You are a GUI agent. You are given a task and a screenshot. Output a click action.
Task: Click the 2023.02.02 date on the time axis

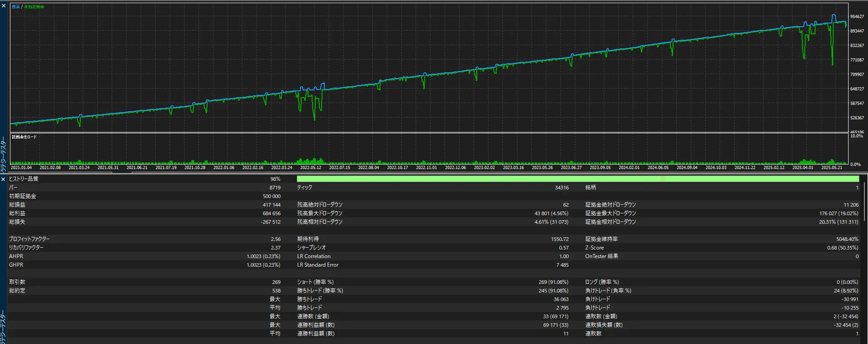tap(484, 168)
